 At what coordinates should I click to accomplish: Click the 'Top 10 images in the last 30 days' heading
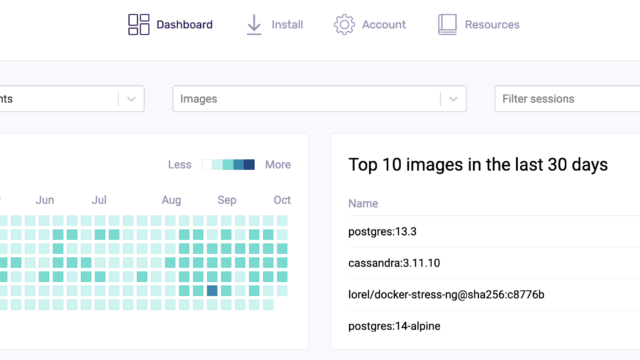point(478,165)
